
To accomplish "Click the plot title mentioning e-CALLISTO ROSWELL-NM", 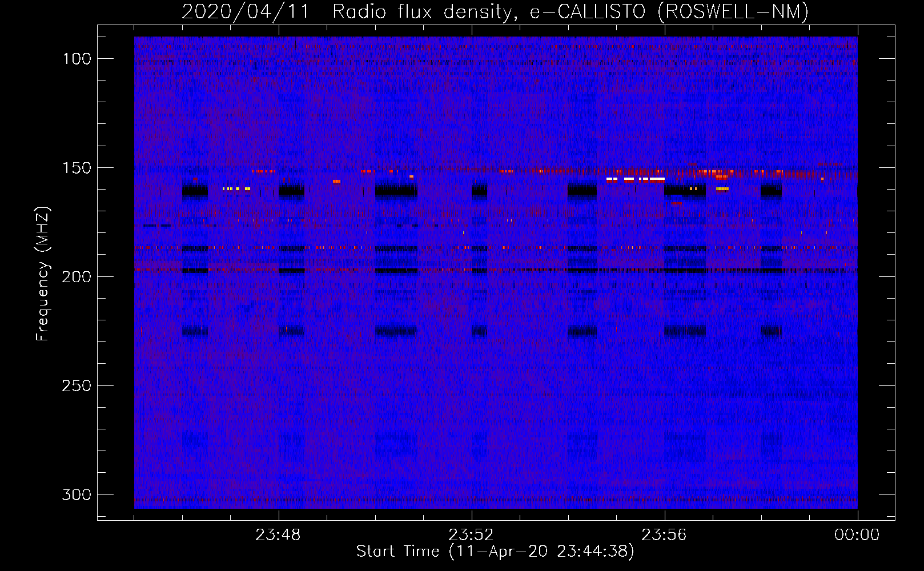I will tap(495, 12).
